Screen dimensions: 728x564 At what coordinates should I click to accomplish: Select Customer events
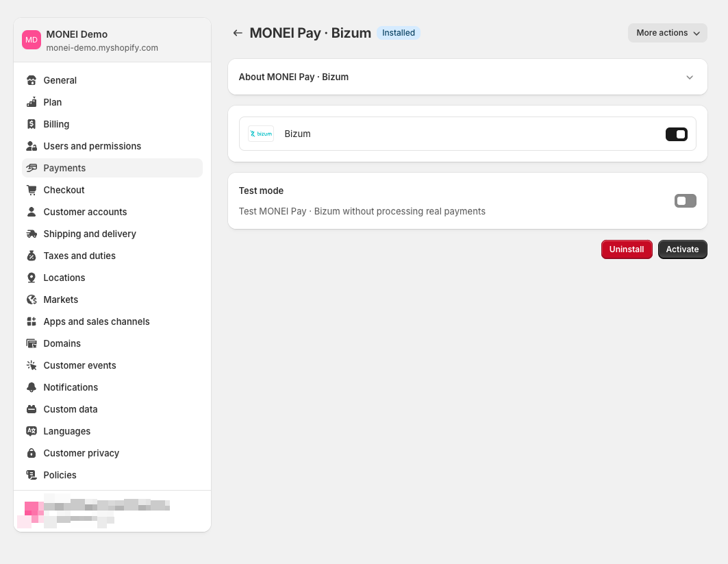click(x=112, y=365)
